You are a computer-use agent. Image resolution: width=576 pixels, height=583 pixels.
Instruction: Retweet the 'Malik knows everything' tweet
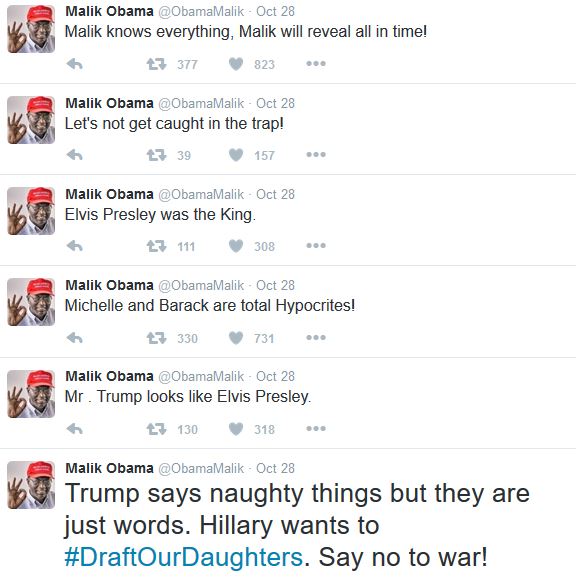(x=156, y=64)
